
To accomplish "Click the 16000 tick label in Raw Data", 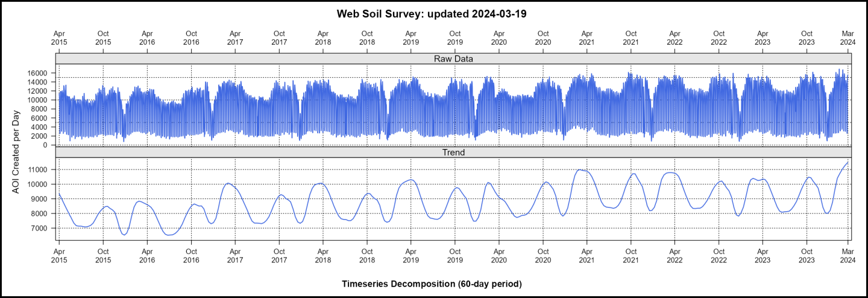I will [x=39, y=73].
